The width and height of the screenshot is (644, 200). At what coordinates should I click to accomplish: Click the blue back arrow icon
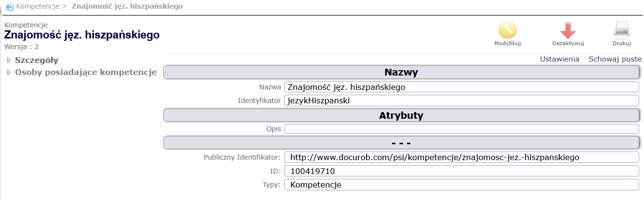[10, 7]
